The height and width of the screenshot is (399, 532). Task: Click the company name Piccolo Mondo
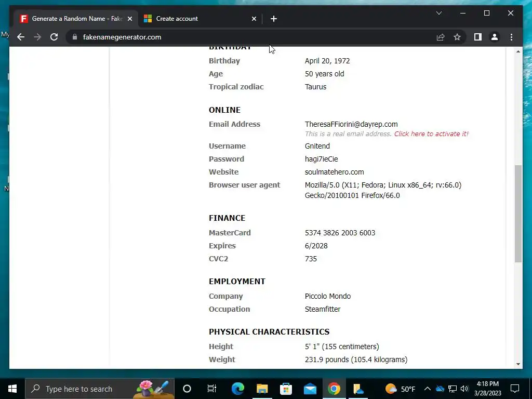[x=328, y=296]
